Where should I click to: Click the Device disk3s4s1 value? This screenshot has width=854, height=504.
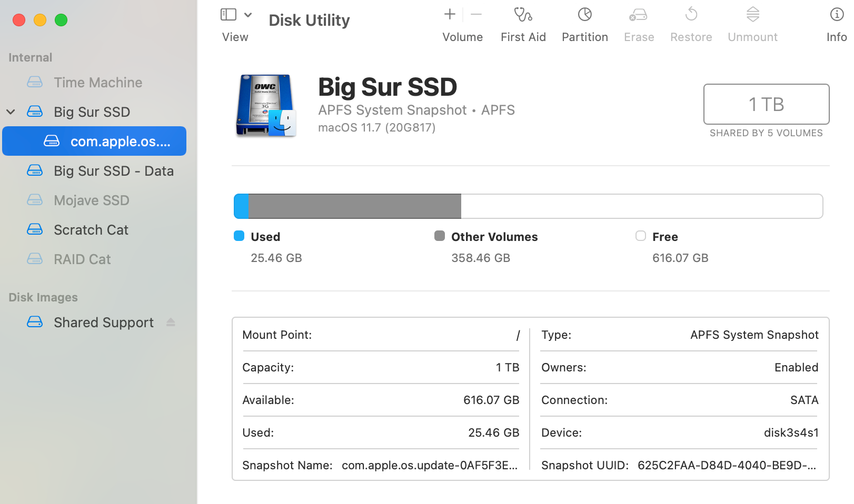point(791,433)
